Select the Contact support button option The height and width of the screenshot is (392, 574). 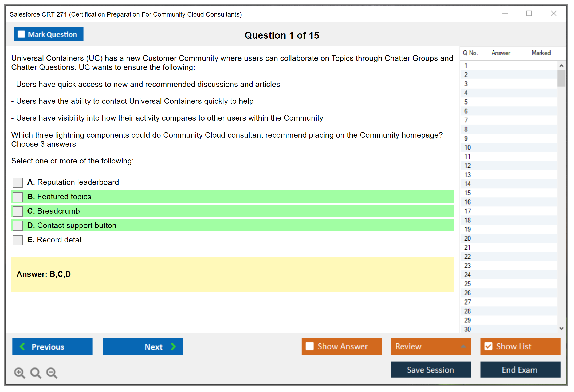18,226
